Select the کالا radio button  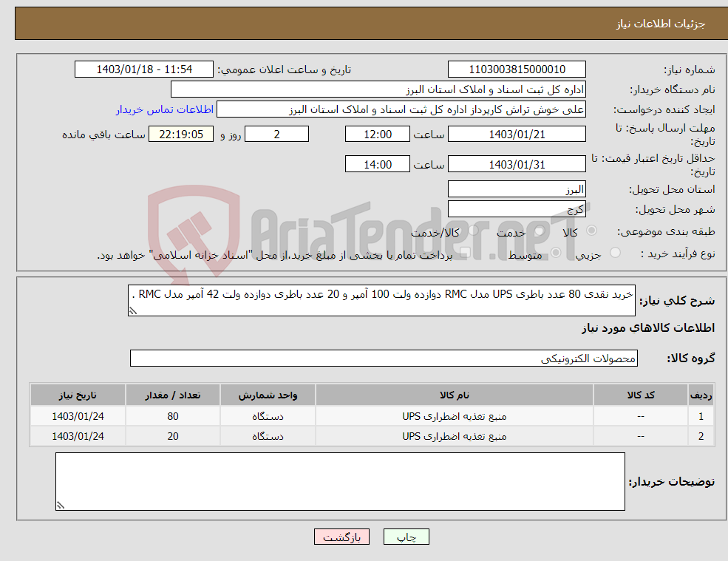pyautogui.click(x=591, y=231)
